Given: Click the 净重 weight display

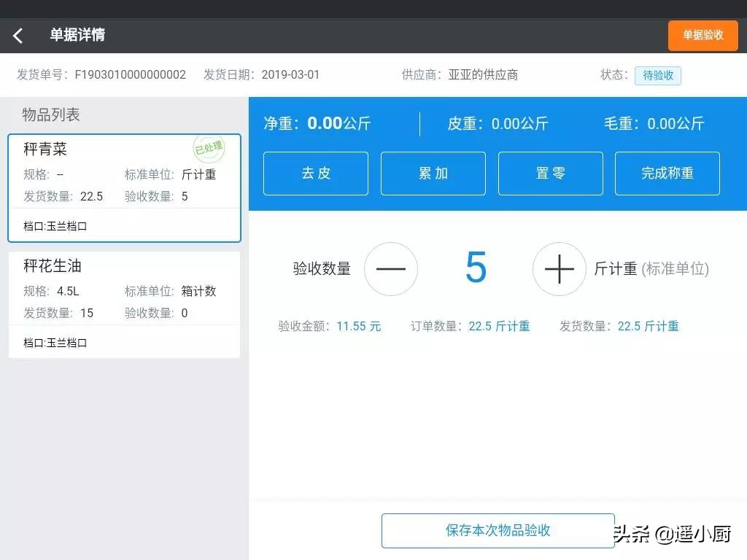Looking at the screenshot, I should click(317, 123).
